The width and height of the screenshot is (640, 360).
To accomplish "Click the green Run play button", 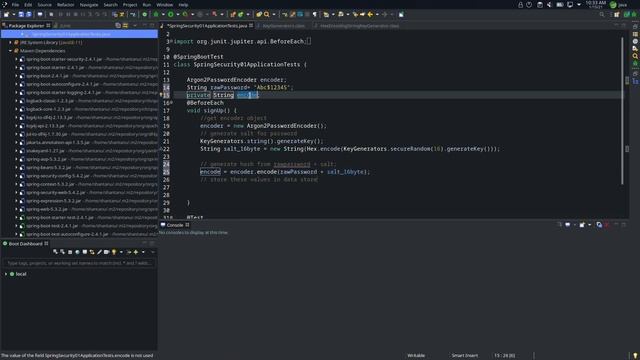I will point(171,14).
